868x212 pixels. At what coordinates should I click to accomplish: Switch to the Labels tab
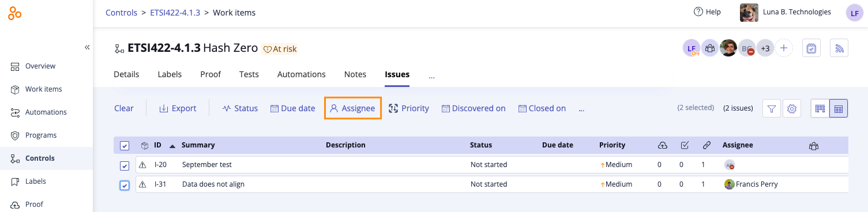point(170,74)
